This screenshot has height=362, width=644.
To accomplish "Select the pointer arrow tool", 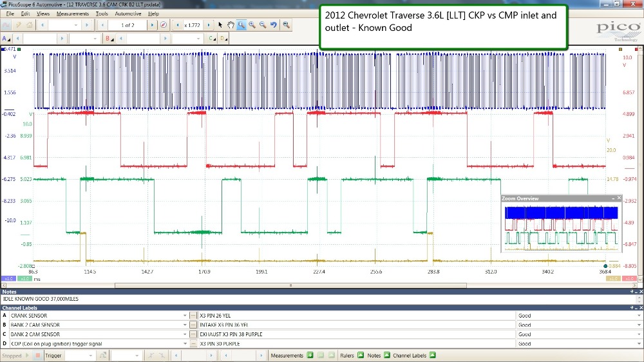I will pos(220,25).
